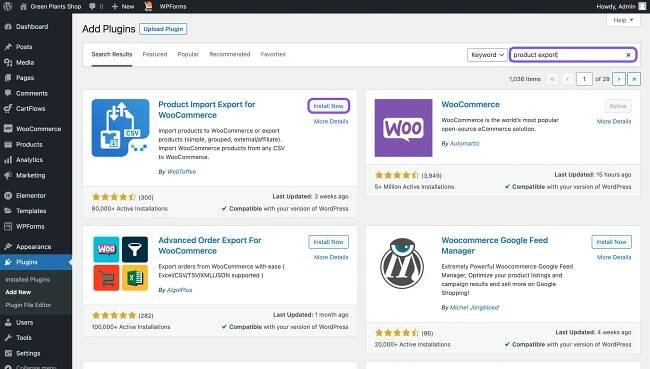Screen dimensions: 650x369
Task: Click the Tools wrench icon
Action: tap(8, 337)
